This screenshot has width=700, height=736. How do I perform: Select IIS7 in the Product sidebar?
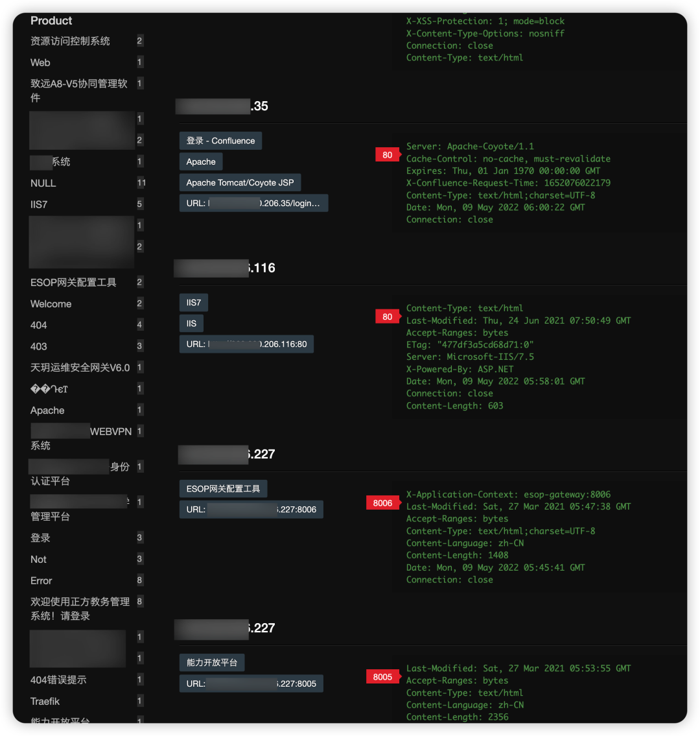point(39,204)
